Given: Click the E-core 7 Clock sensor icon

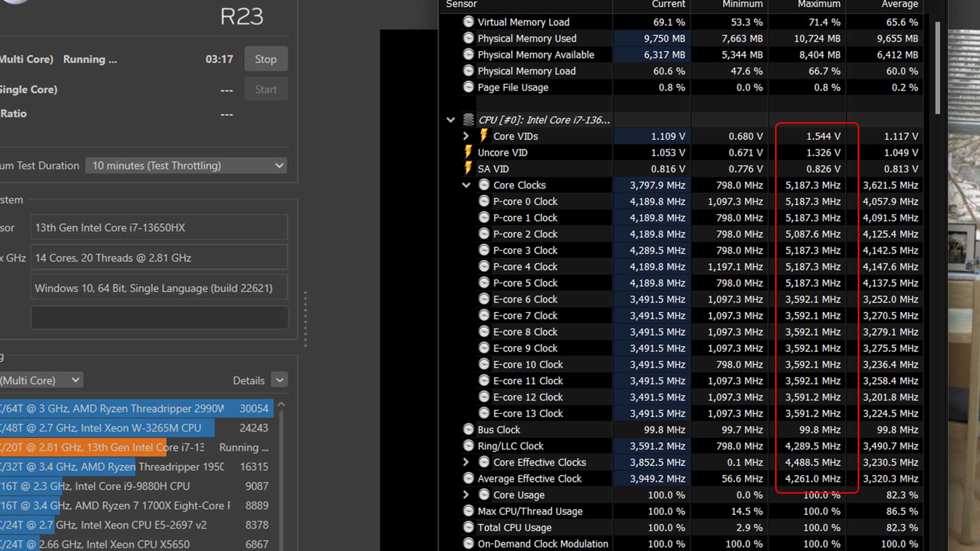Looking at the screenshot, I should (x=484, y=315).
